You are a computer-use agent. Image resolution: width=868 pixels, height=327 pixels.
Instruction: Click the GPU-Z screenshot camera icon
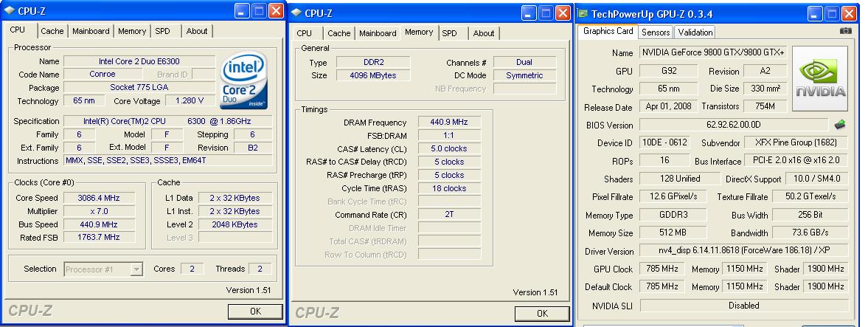845,31
